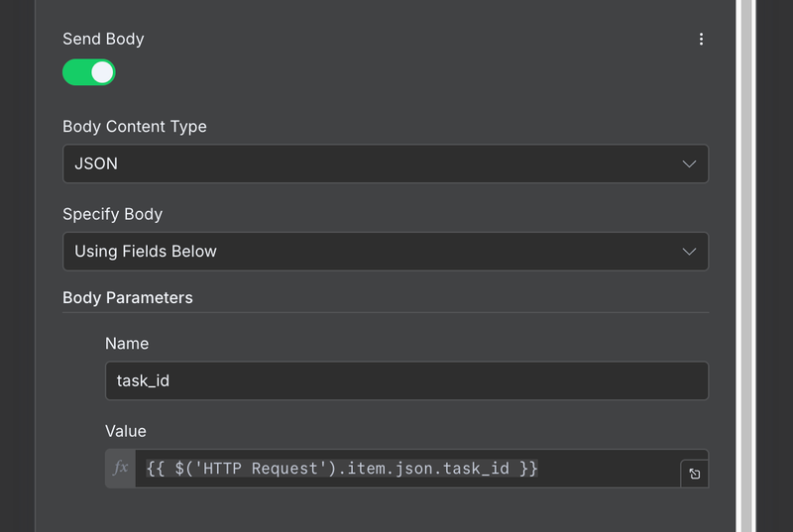Open the Send Body options menu
Screen dimensions: 793x532
tap(701, 40)
